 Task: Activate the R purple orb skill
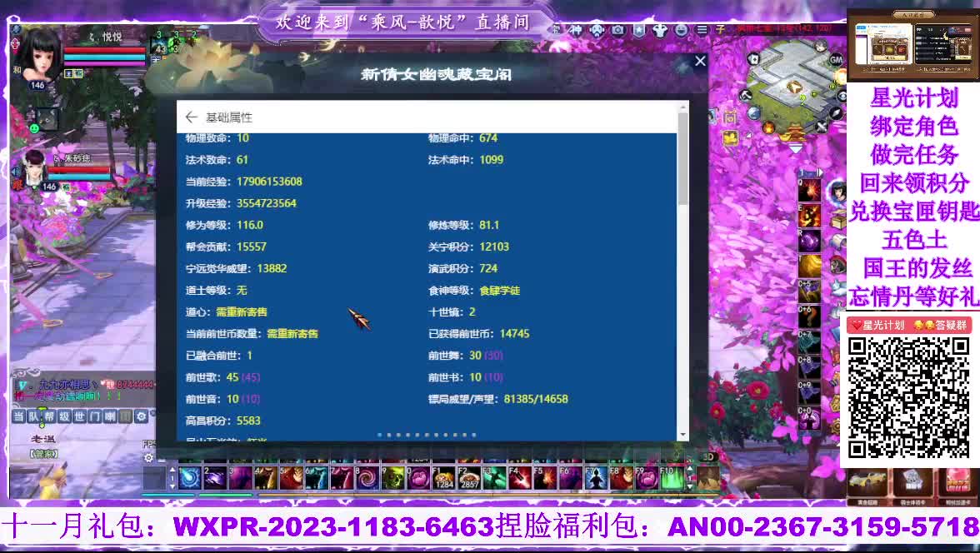pyautogui.click(x=809, y=241)
